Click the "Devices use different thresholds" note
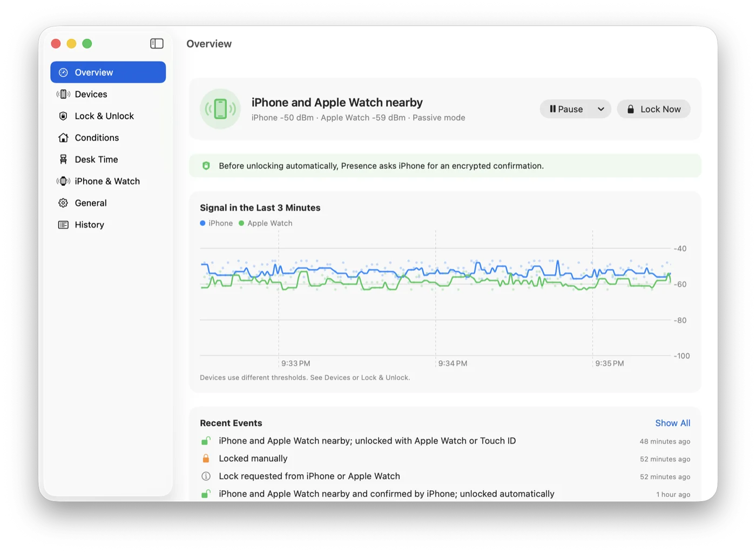The image size is (756, 552). pyautogui.click(x=305, y=378)
